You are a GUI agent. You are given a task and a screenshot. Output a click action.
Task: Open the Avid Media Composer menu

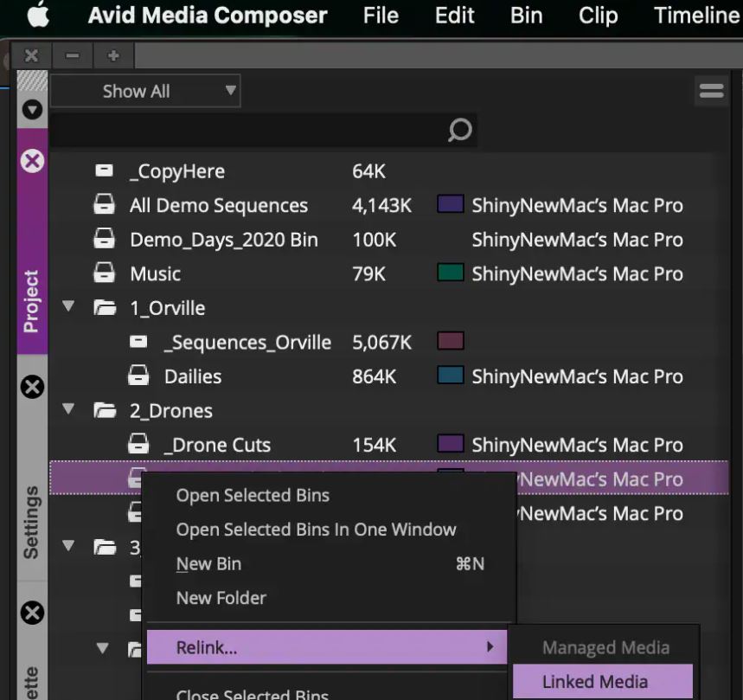(208, 16)
